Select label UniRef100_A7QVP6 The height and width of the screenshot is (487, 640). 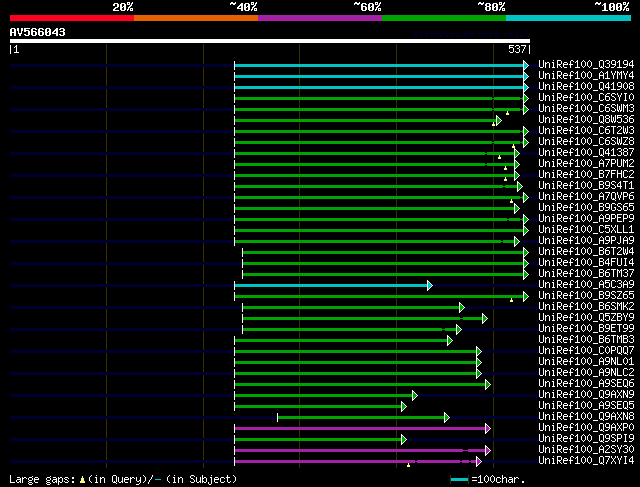pos(586,197)
